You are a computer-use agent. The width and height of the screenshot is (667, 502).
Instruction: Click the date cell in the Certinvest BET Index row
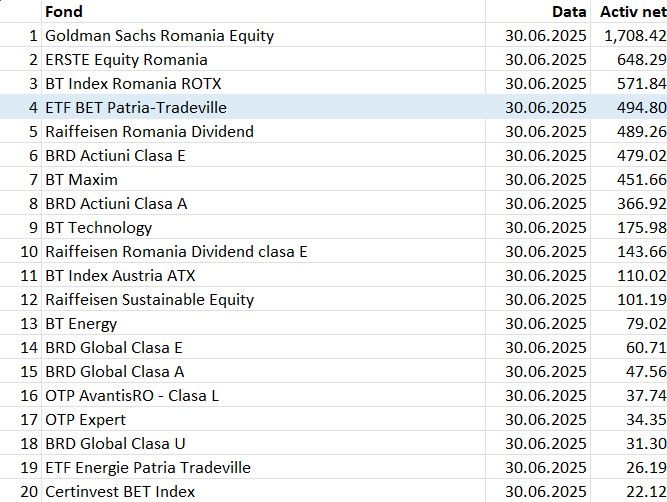pos(538,491)
